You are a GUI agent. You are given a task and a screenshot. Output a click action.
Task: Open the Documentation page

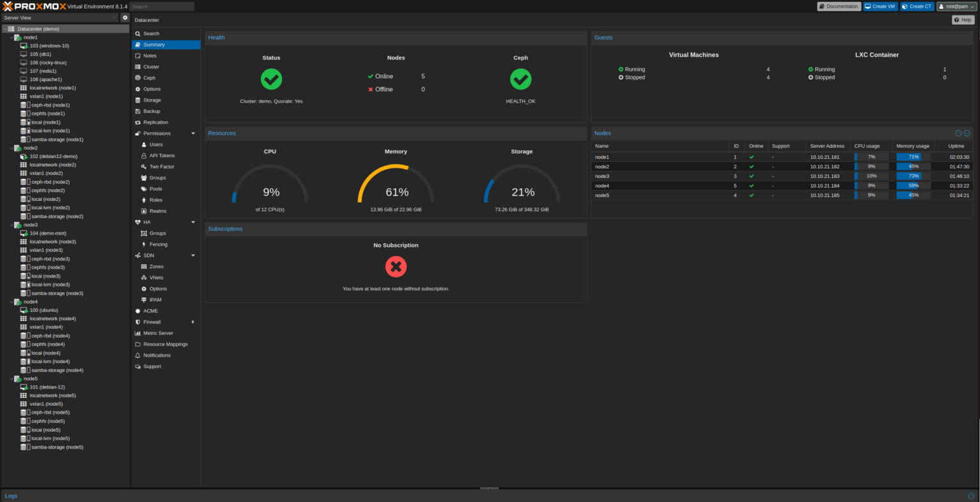tap(838, 6)
